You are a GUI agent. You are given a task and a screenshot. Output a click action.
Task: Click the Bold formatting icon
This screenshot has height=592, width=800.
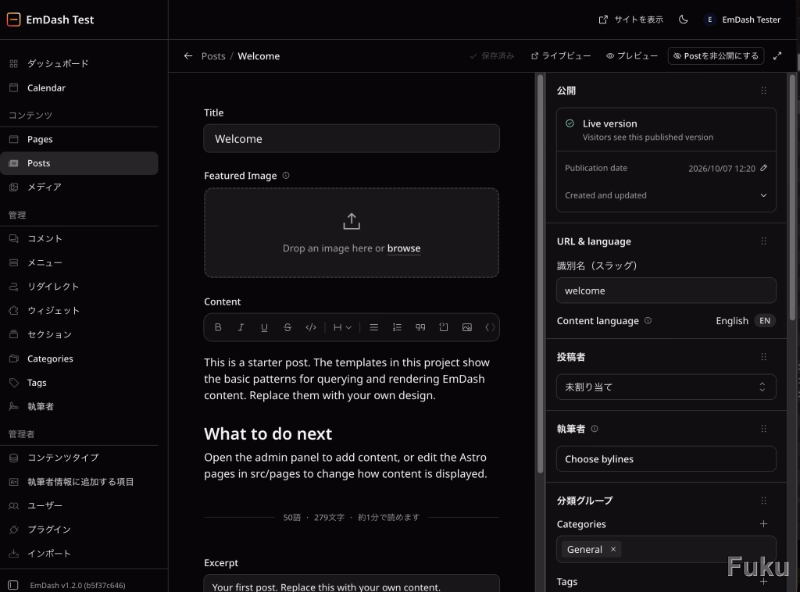coord(218,327)
